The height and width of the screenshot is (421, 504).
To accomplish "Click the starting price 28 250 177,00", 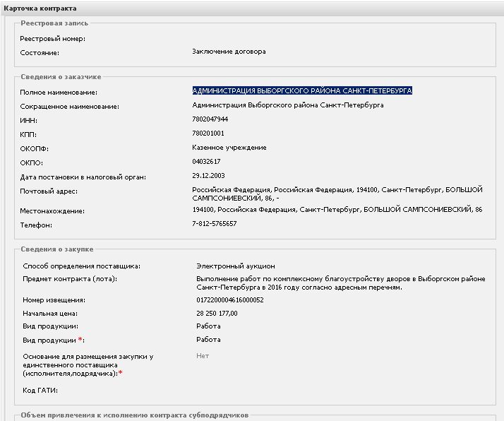I will (217, 313).
